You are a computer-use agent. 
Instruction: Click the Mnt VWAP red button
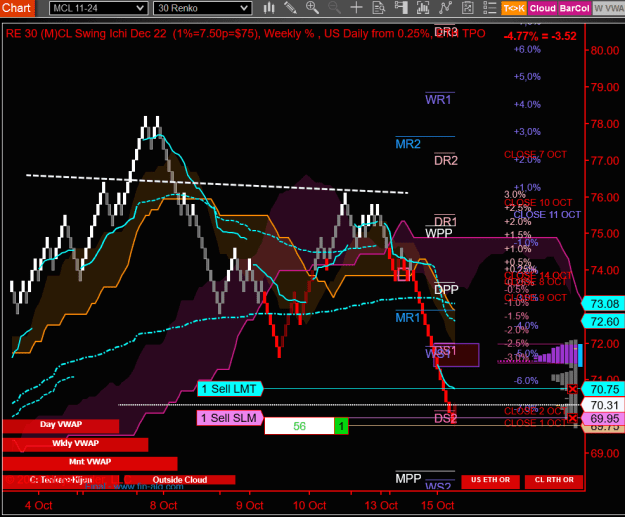(x=90, y=462)
